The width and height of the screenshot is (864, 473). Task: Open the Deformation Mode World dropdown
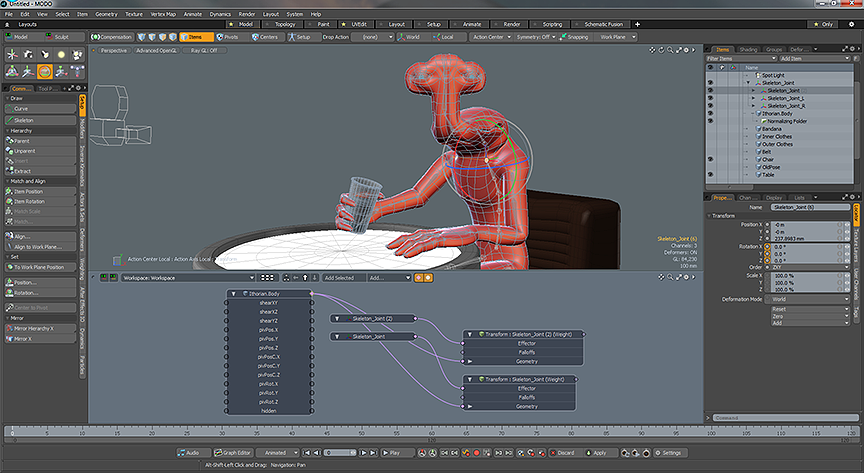(x=810, y=299)
